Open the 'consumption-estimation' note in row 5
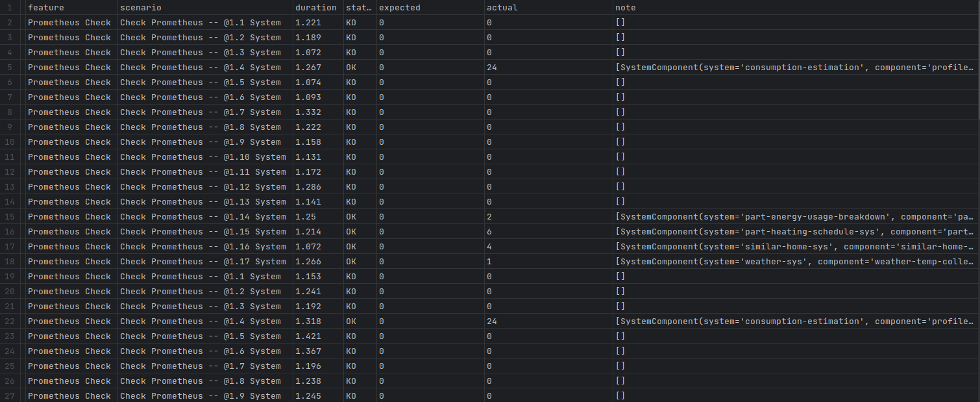 click(795, 68)
